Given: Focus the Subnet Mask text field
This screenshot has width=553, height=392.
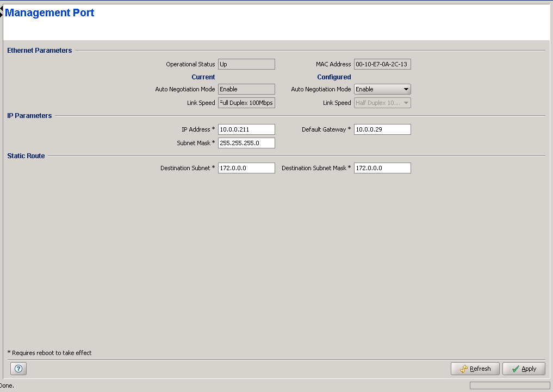Looking at the screenshot, I should (246, 143).
